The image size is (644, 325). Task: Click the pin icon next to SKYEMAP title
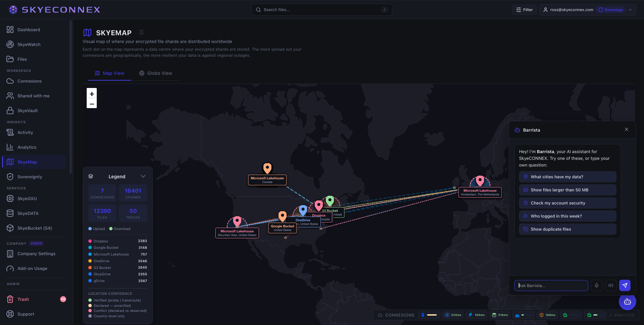coord(141,33)
